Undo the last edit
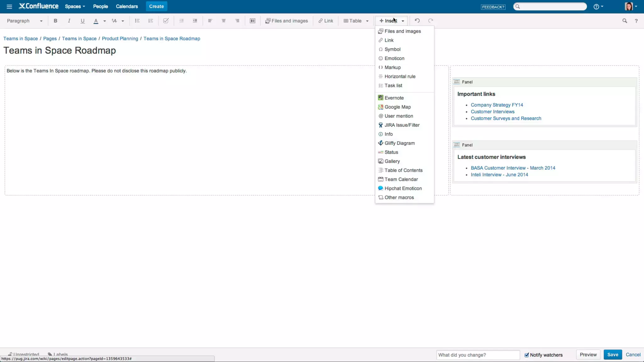 click(x=417, y=21)
